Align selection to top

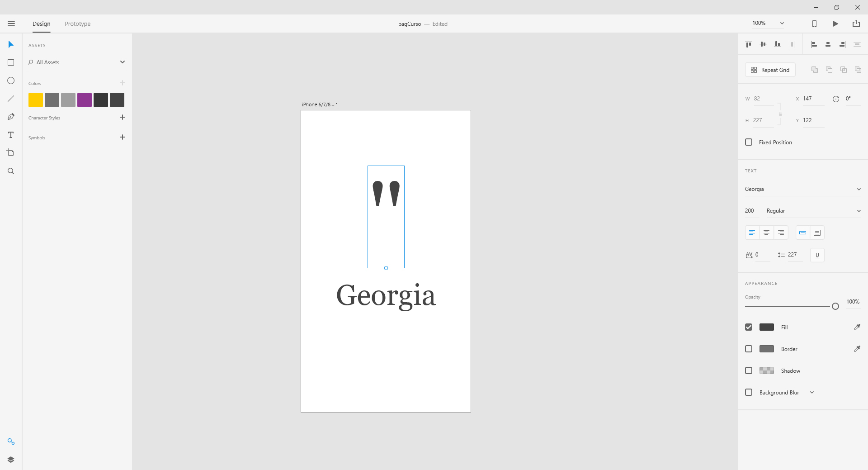[x=749, y=44]
